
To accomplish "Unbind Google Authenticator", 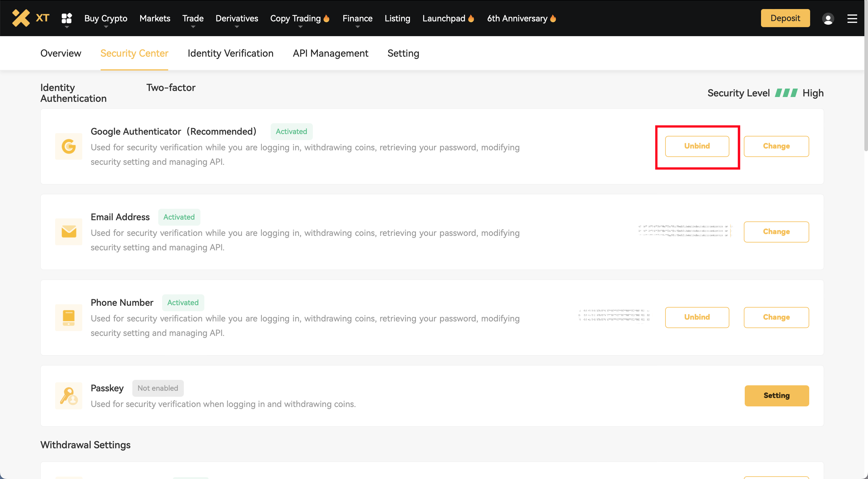I will [x=697, y=146].
